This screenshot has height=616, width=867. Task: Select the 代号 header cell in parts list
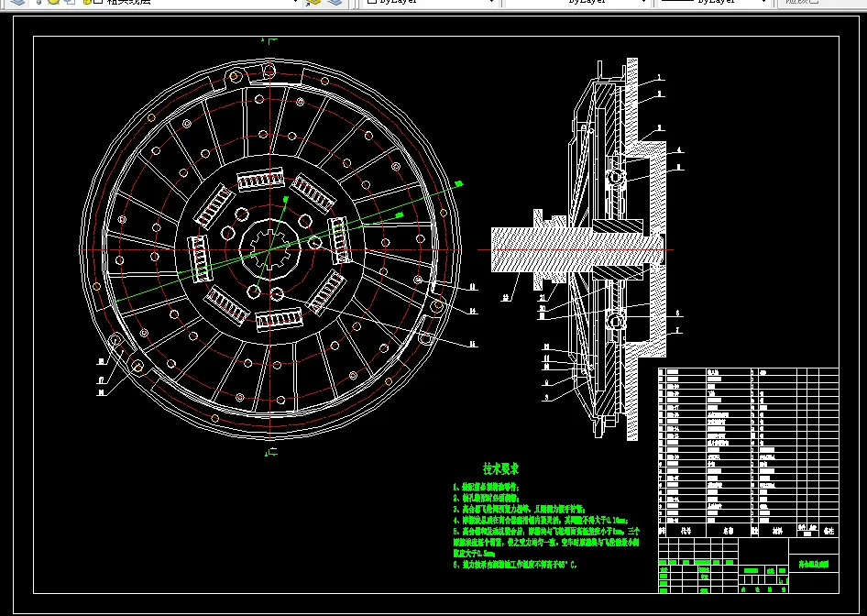[686, 530]
